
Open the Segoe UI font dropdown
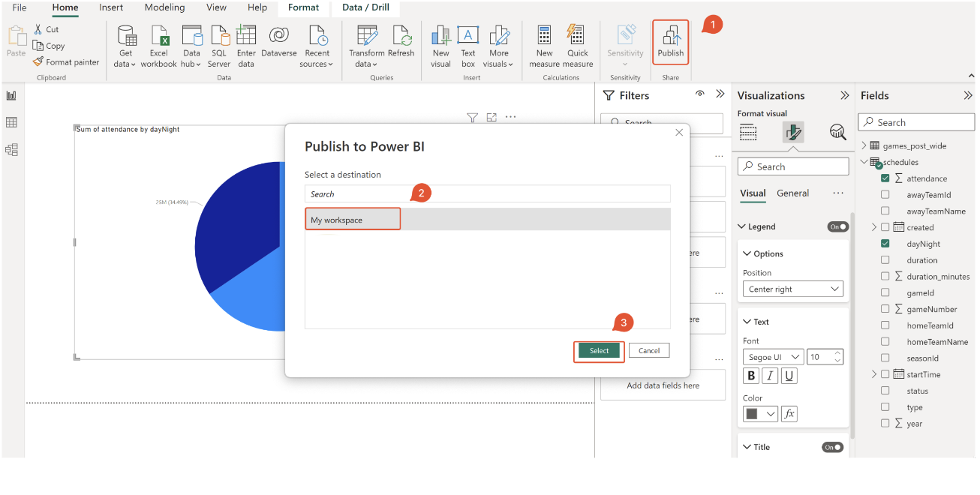point(773,357)
